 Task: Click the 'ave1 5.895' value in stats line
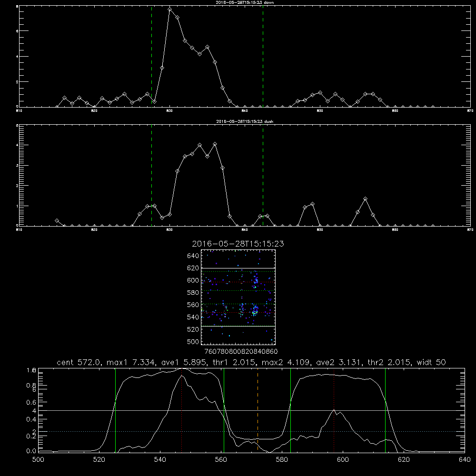click(186, 362)
